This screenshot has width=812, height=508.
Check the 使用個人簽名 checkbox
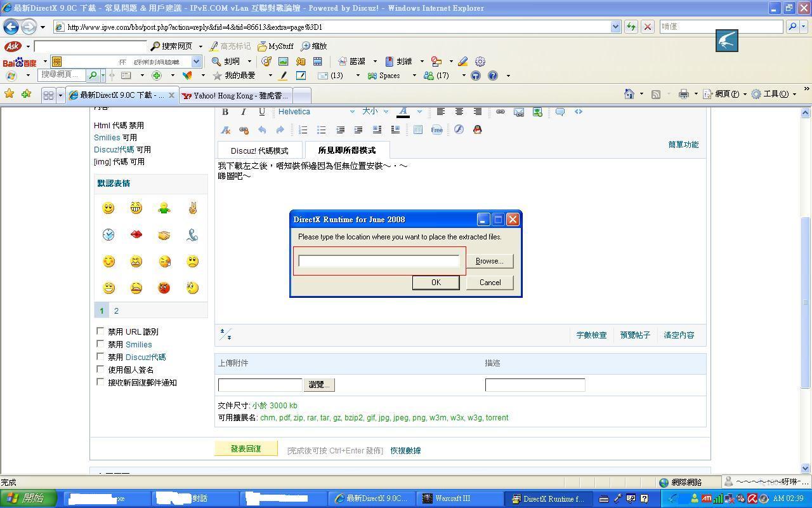click(x=100, y=369)
